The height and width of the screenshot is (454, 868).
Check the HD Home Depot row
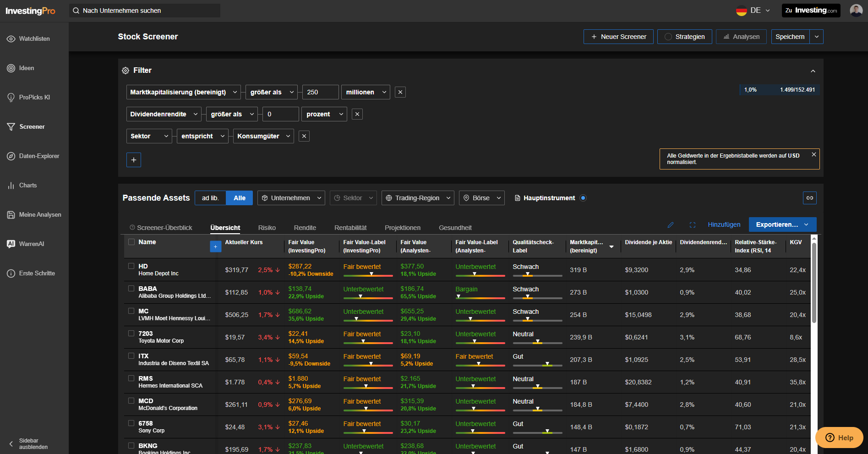(x=131, y=266)
